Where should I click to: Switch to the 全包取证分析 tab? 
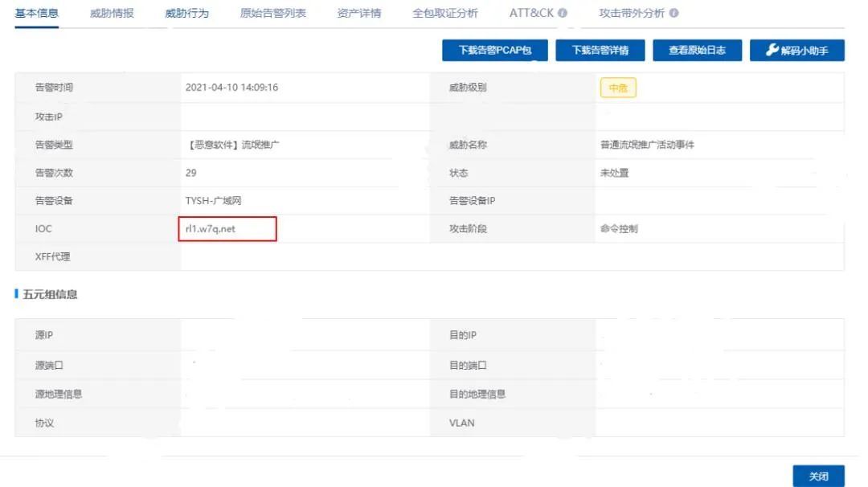[x=444, y=14]
